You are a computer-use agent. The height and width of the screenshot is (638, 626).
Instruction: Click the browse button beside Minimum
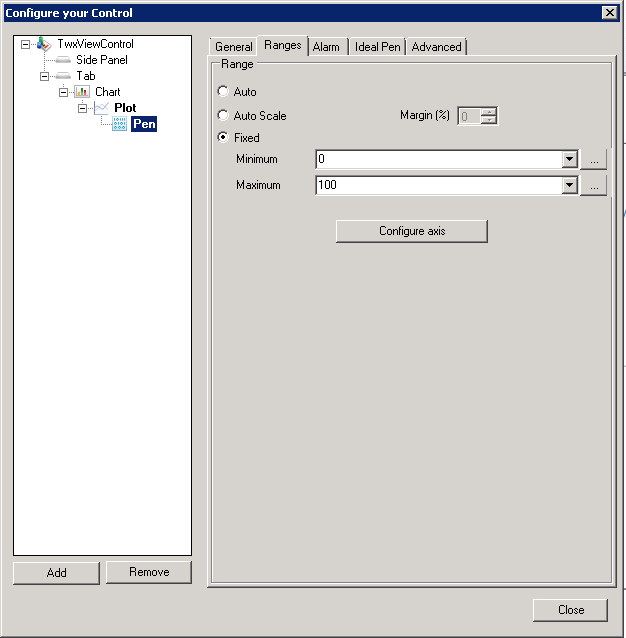594,159
